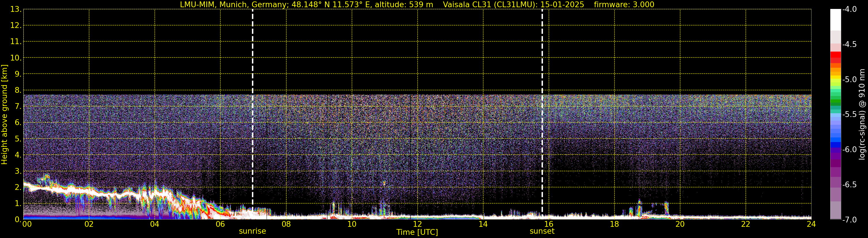Viewport: 868px width, 238px height.
Task: Click the '-6.0' colorbar tick label
Action: pyautogui.click(x=849, y=150)
